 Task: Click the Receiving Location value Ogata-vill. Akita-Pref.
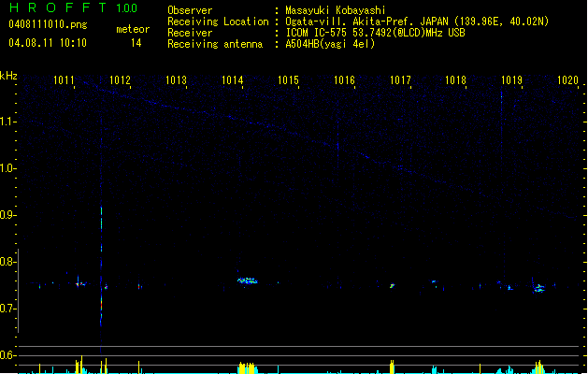pos(348,22)
